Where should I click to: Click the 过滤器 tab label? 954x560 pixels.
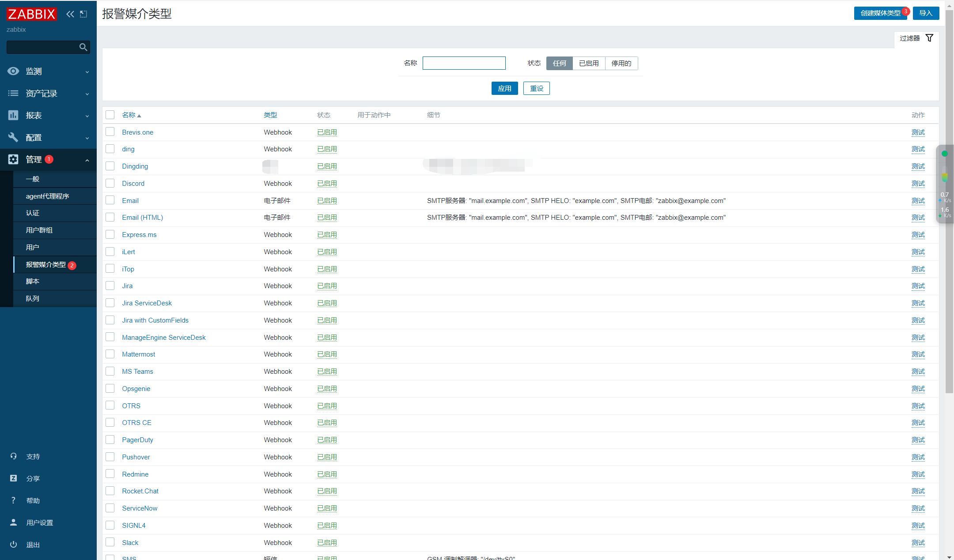click(910, 38)
